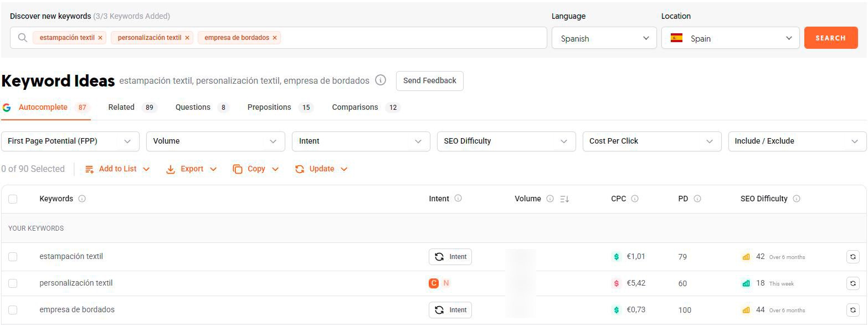Select the 'personalización textil' row checkbox
The width and height of the screenshot is (868, 325).
(13, 283)
